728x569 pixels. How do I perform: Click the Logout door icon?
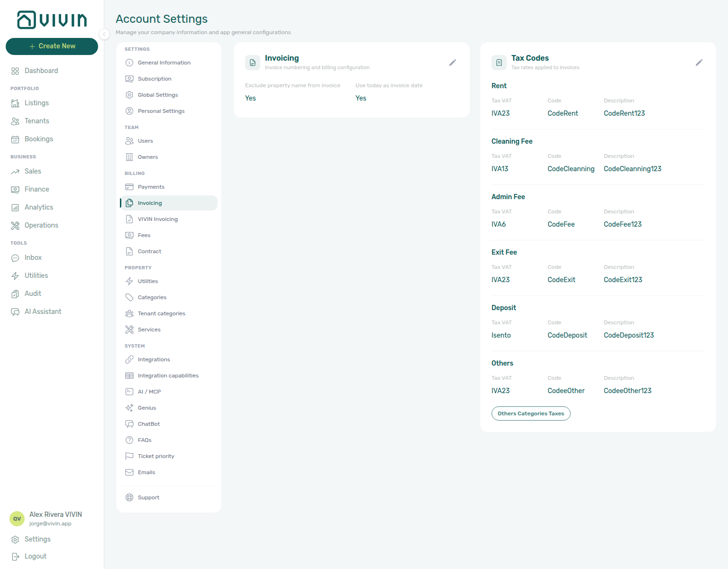tap(15, 557)
